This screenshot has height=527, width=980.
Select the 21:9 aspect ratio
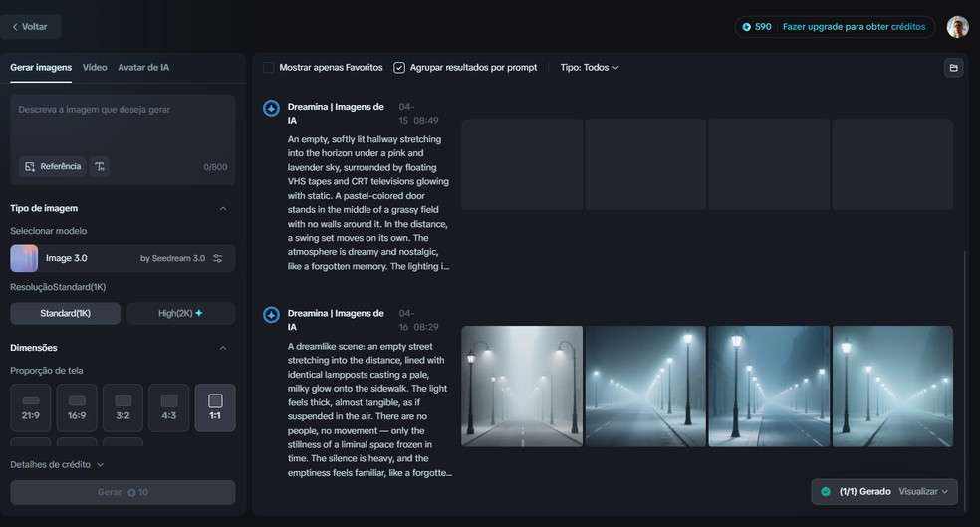coord(31,407)
